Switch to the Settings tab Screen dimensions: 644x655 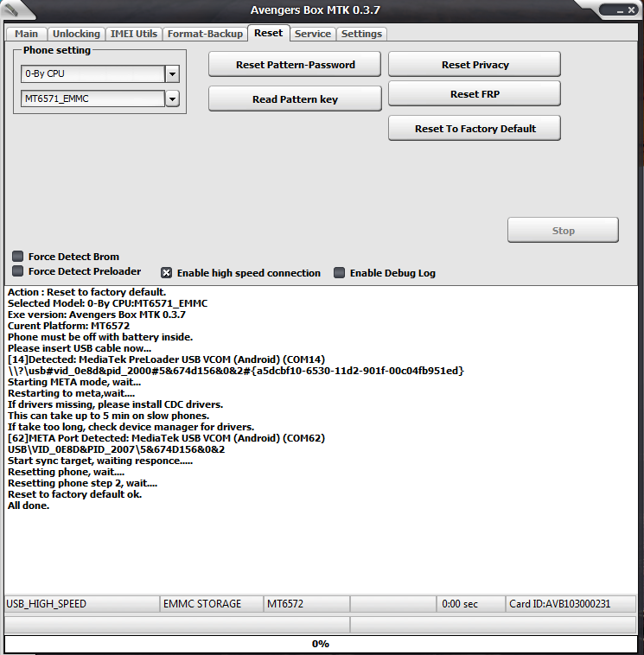tap(361, 34)
